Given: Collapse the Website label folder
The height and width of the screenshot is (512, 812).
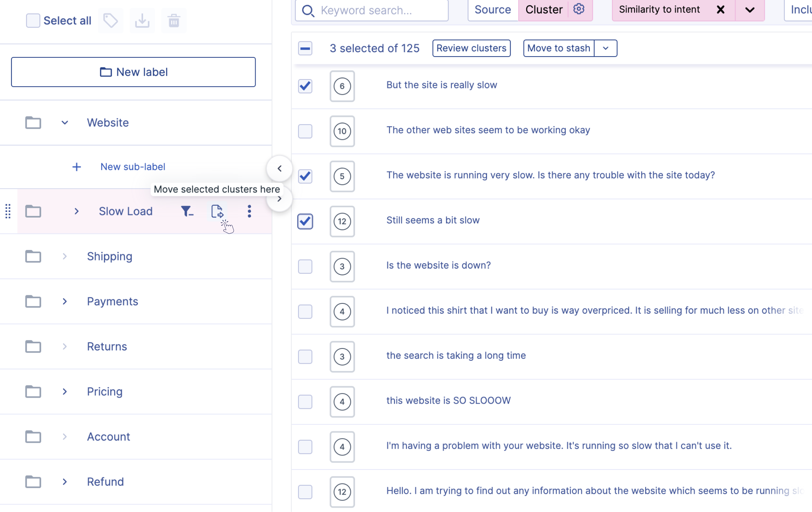Looking at the screenshot, I should (x=65, y=122).
